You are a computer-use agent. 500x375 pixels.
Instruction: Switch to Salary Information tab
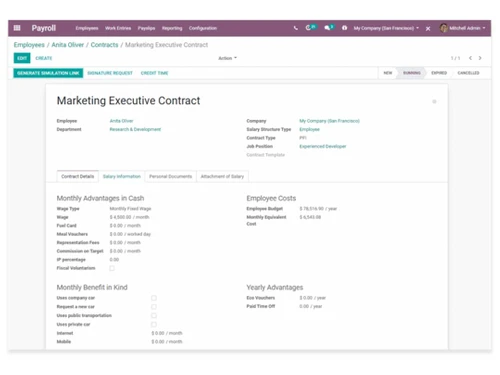pos(122,176)
